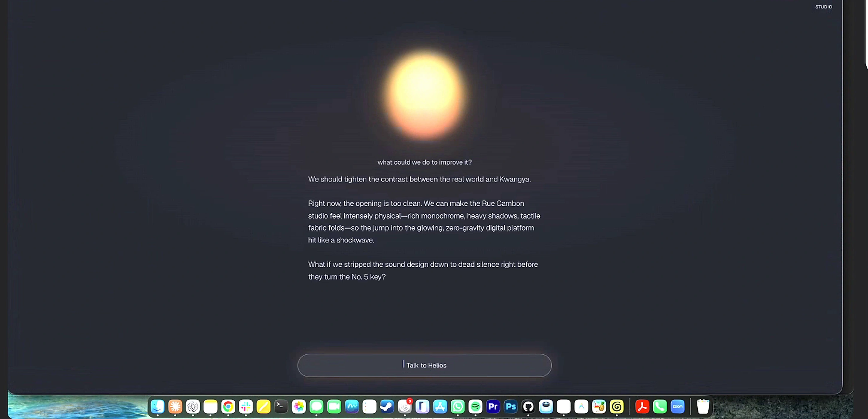Viewport: 868px width, 419px height.
Task: Launch ChatGPT from the dock
Action: pyautogui.click(x=193, y=406)
